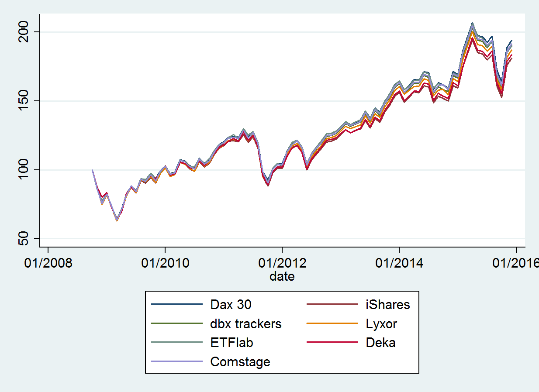Click the Lyxor orange legend line

coord(332,323)
